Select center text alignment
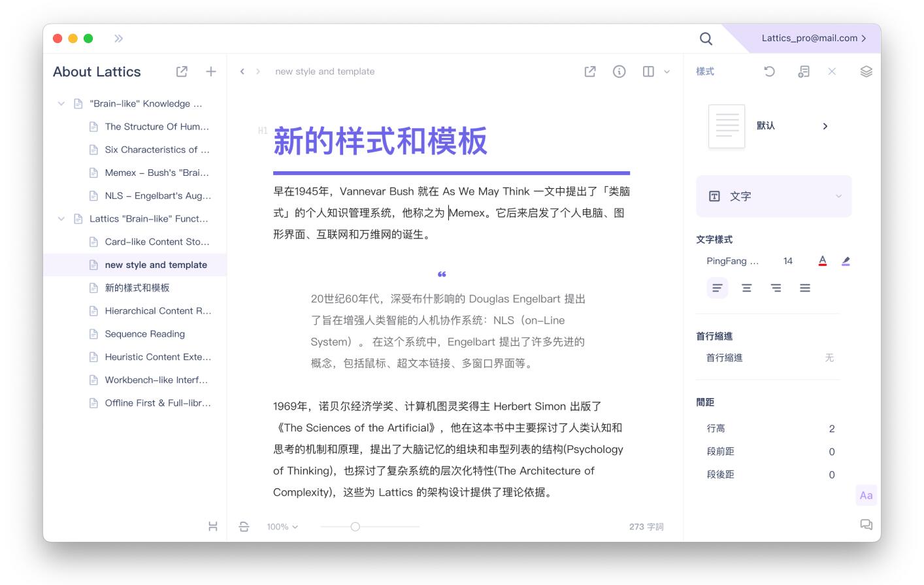This screenshot has width=924, height=585. 746,288
